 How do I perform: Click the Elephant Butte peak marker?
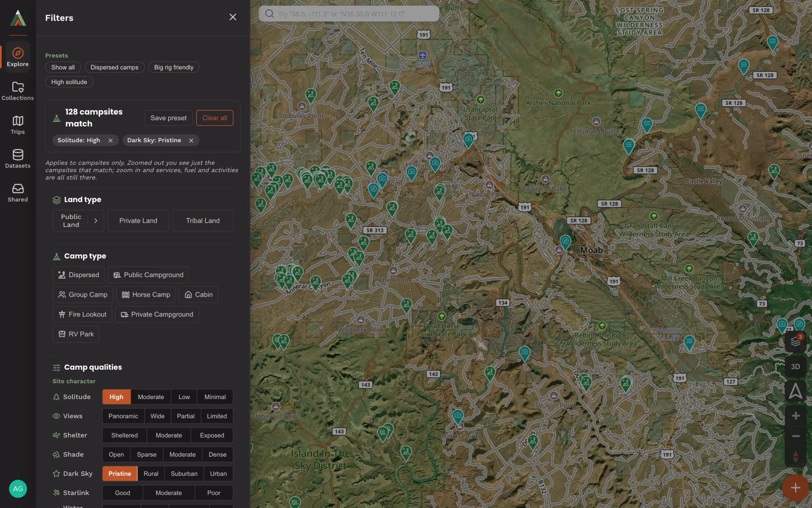(x=596, y=122)
